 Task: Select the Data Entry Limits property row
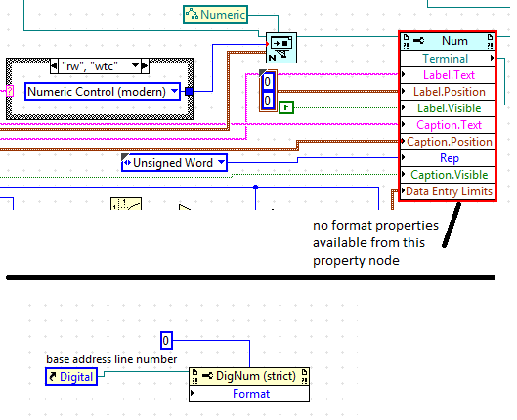(448, 191)
